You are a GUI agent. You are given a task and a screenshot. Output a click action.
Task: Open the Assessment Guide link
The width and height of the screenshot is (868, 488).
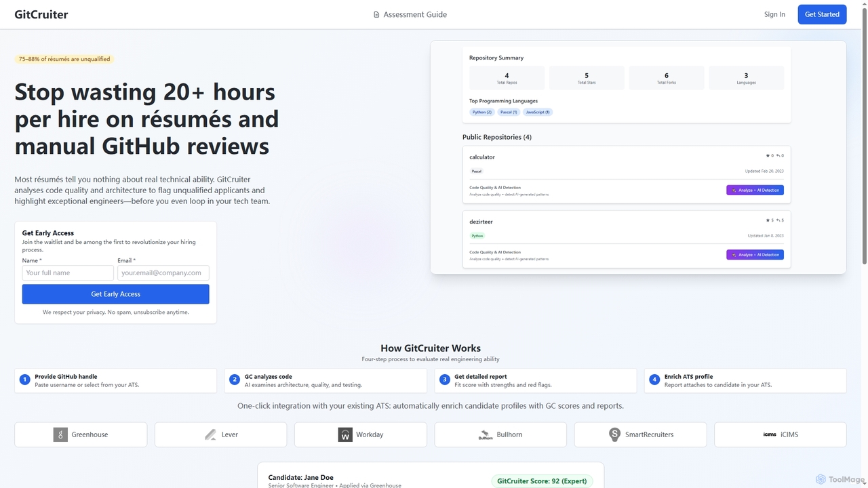point(410,14)
